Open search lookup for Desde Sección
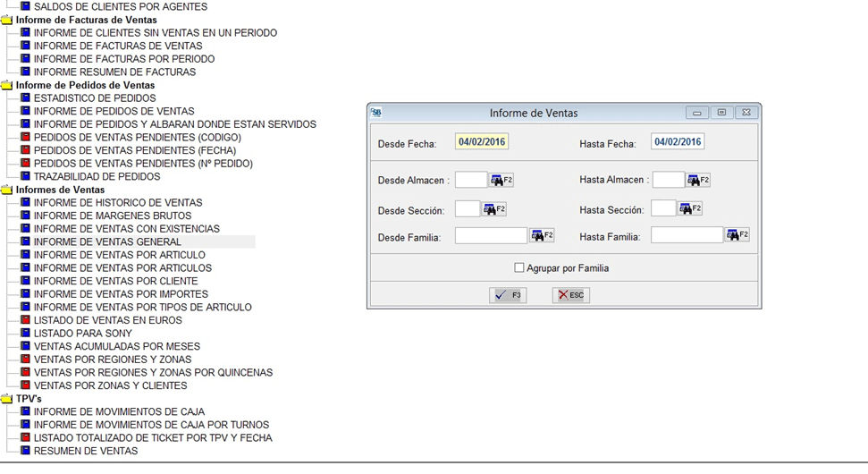 pyautogui.click(x=493, y=209)
